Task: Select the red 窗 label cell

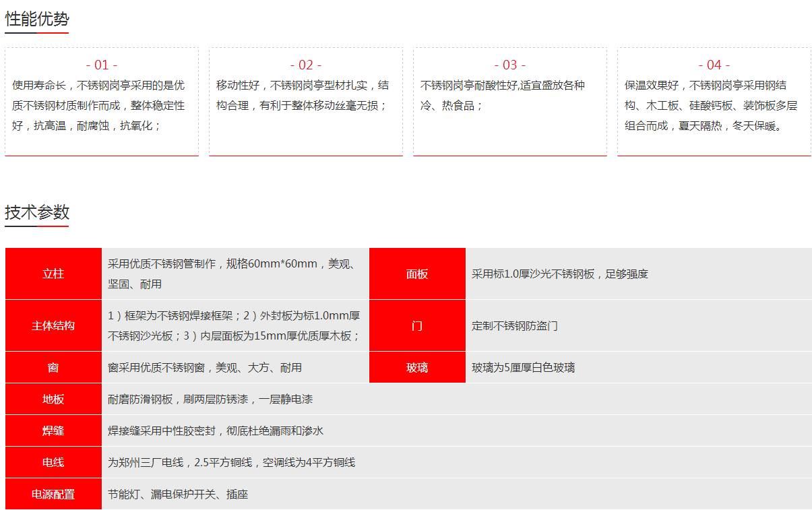Action: 53,368
